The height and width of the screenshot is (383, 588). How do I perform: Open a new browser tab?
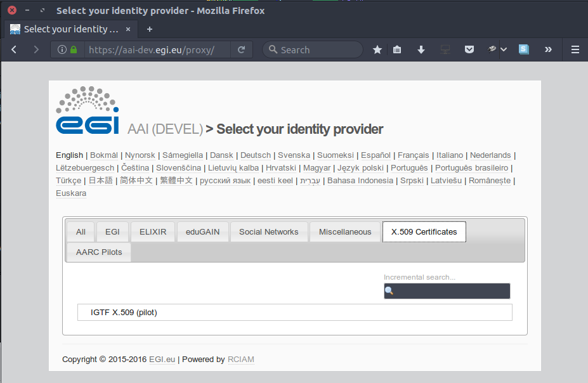[x=150, y=29]
